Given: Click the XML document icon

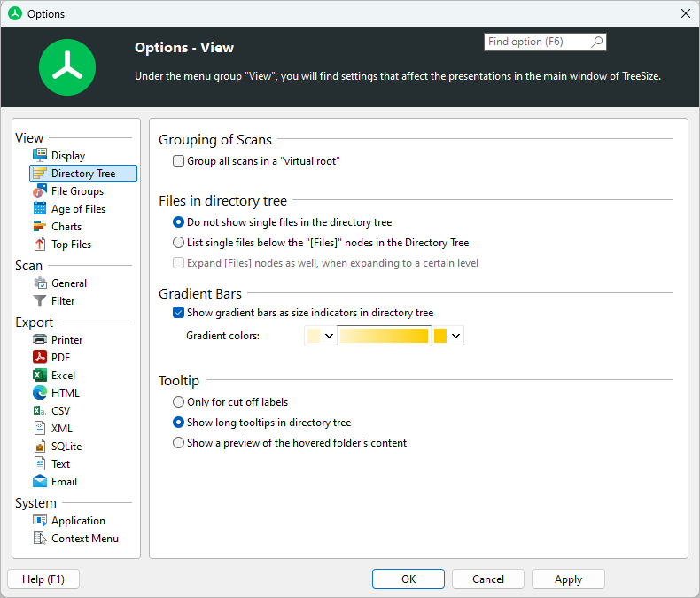Looking at the screenshot, I should coord(40,428).
